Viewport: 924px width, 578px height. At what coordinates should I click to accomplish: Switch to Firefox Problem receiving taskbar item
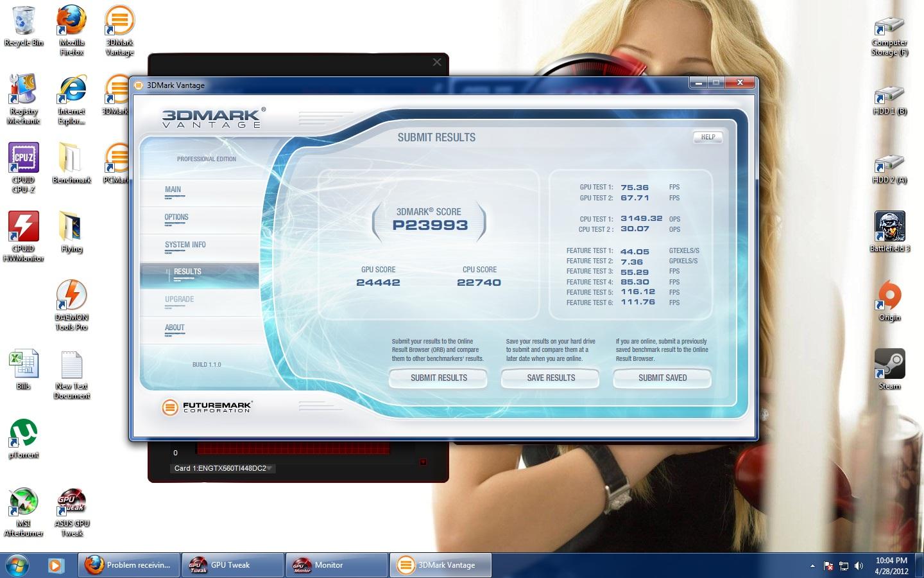(x=129, y=565)
